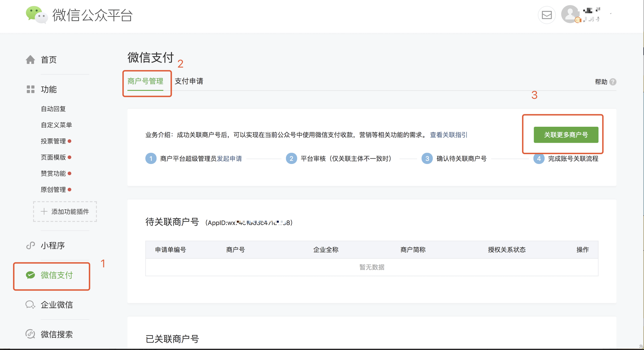Viewport: 644px width, 350px height.
Task: Click the green 微信支付 sidebar icon
Action: (x=30, y=275)
